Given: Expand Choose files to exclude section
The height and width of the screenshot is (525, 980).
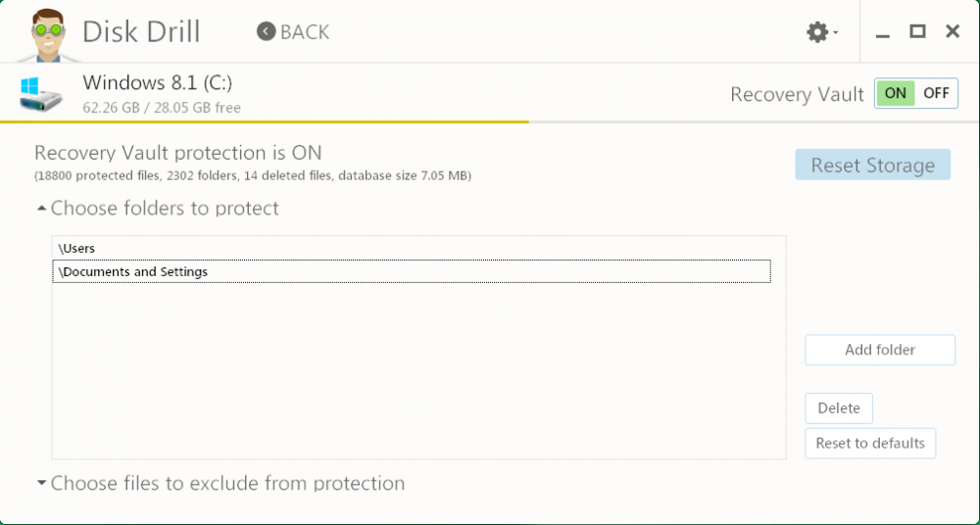Looking at the screenshot, I should point(41,483).
